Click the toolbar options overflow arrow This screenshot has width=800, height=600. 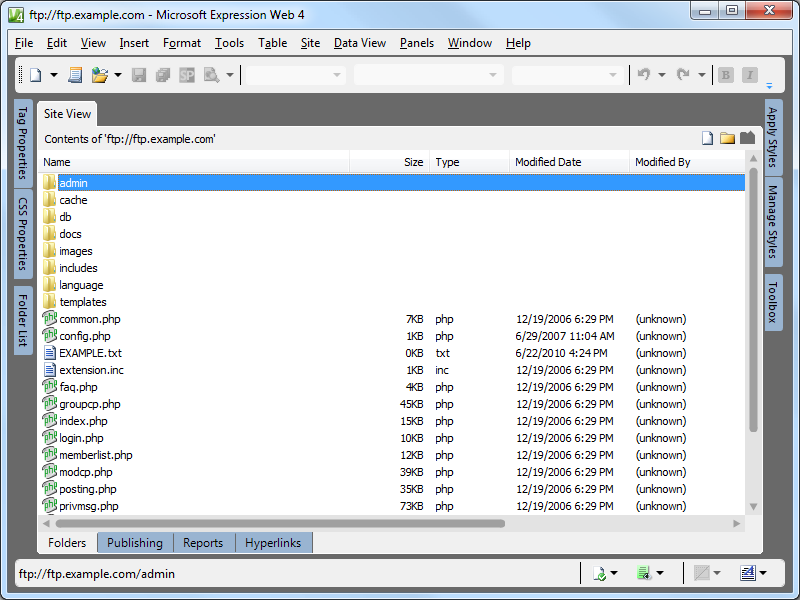[x=769, y=86]
